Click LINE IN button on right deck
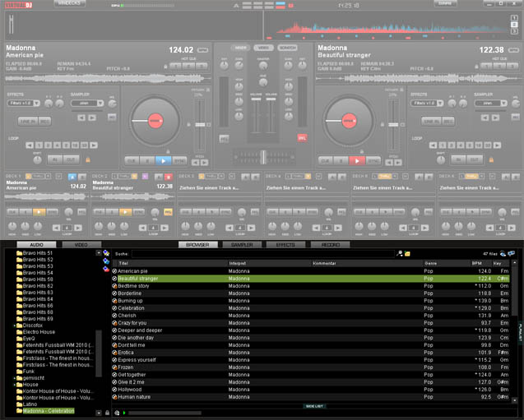This screenshot has width=524, height=420. [x=431, y=122]
